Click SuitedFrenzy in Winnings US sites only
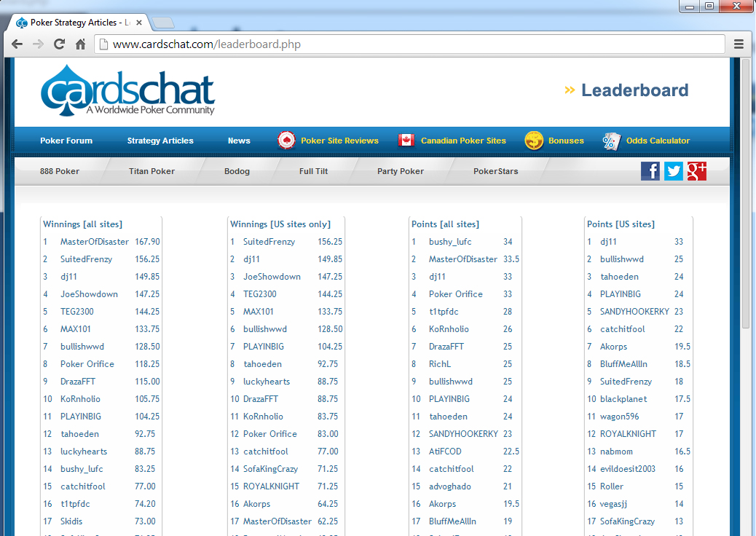Viewport: 756px width, 536px height. coord(269,242)
